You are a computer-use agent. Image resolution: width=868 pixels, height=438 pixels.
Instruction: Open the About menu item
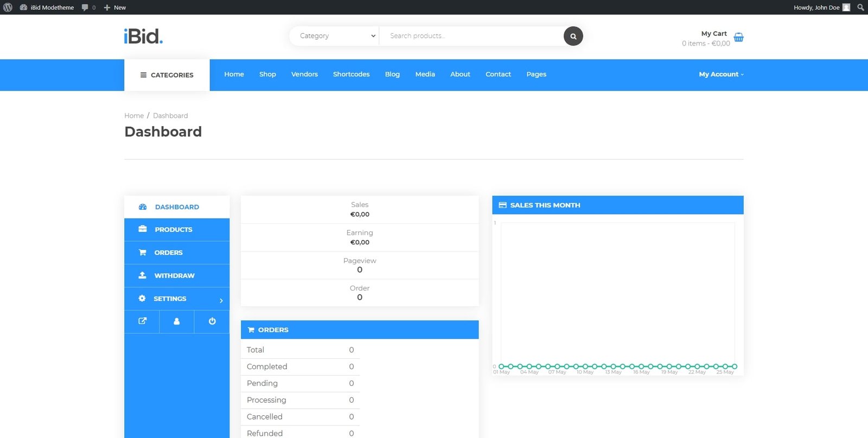(x=460, y=74)
